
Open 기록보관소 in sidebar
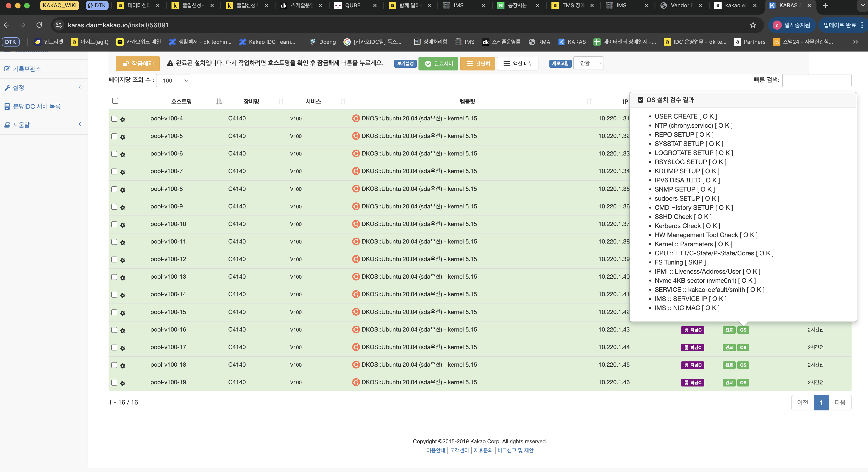27,69
